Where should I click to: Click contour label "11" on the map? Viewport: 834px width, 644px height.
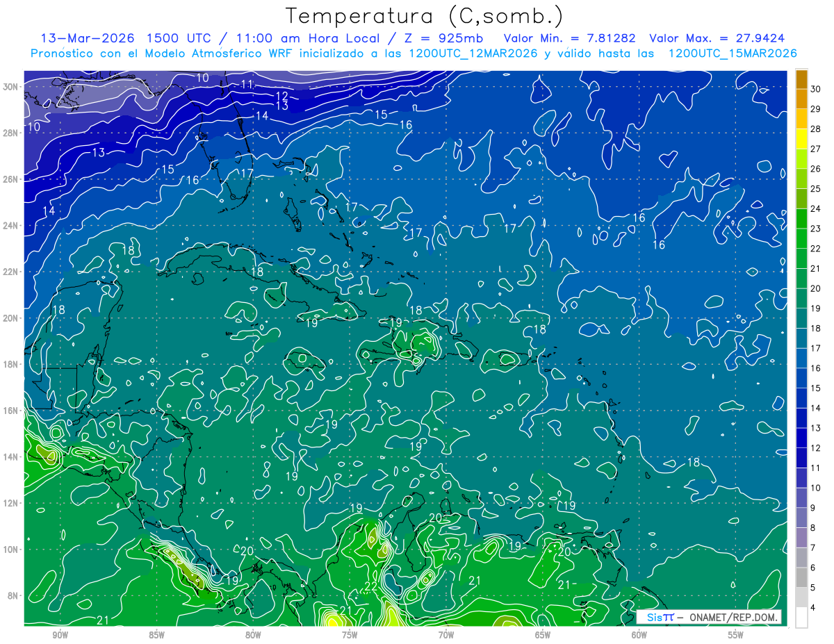(x=247, y=85)
